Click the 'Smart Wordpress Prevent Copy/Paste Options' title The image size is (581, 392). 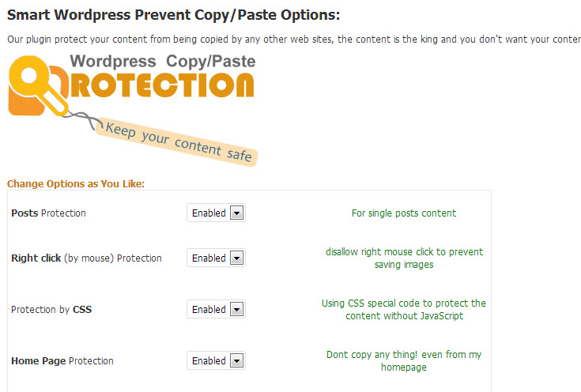pos(173,15)
